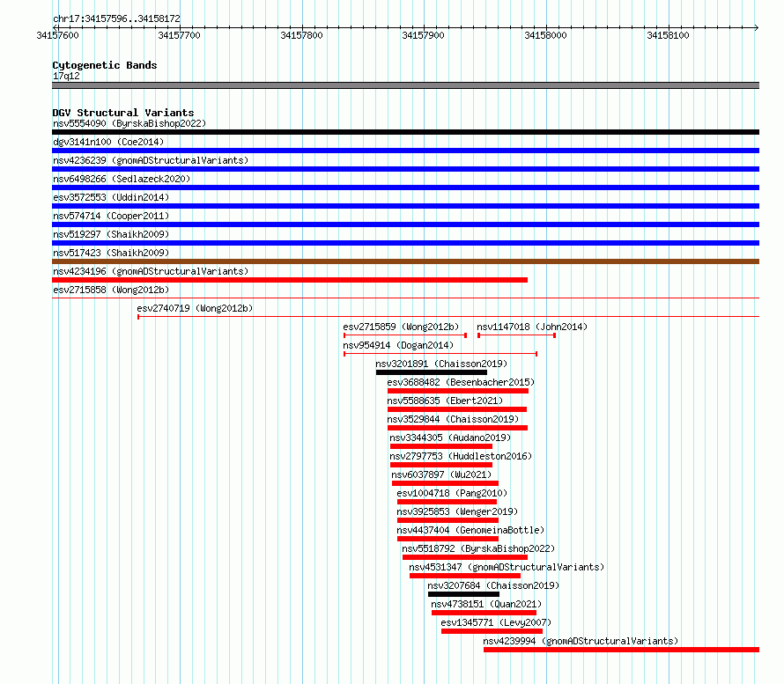Click the nsv1147018 (John2014) label
This screenshot has width=784, height=684.
click(532, 327)
